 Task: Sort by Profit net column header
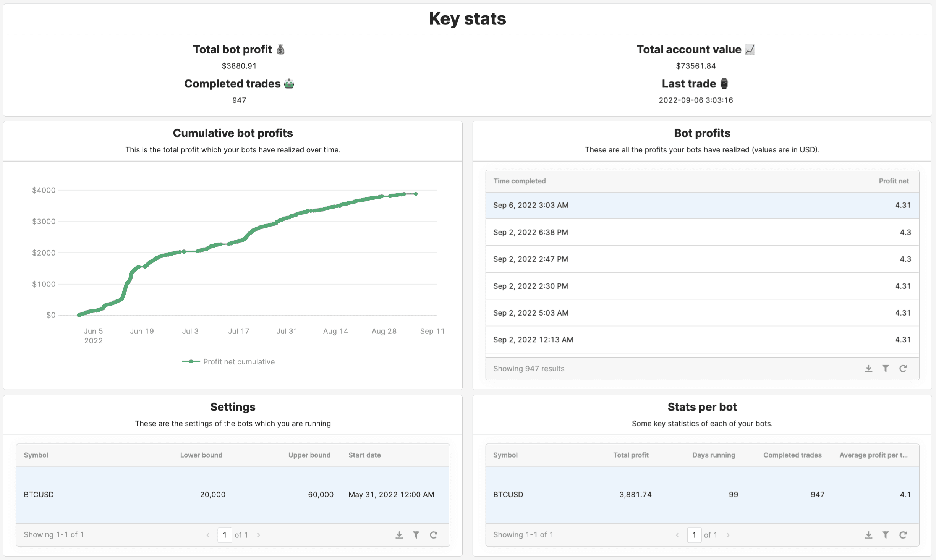click(x=894, y=181)
